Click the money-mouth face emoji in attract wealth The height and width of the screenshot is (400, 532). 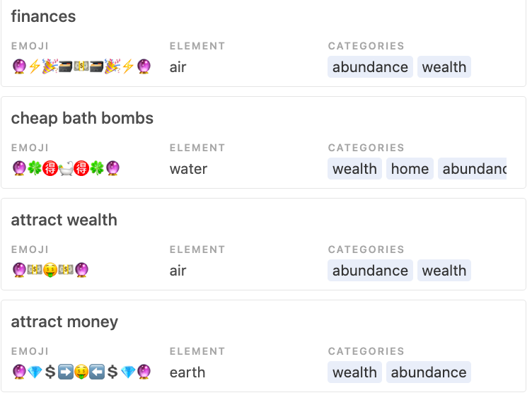coord(50,270)
